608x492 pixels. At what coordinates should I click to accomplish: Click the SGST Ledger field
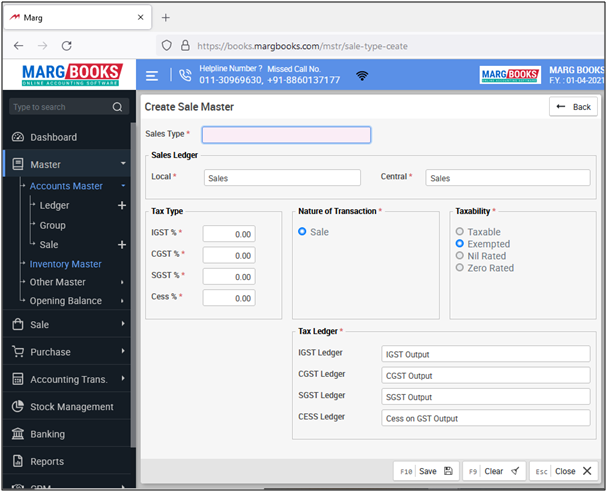[486, 397]
